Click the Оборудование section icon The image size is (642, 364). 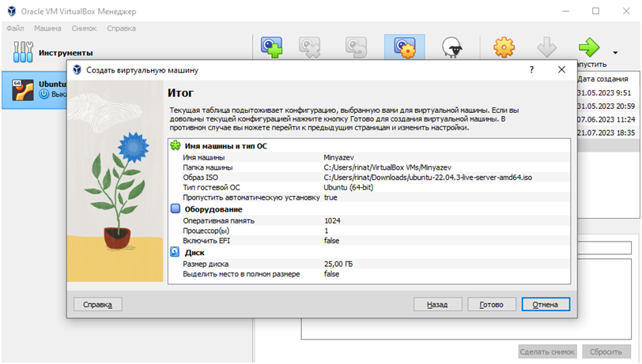point(176,208)
